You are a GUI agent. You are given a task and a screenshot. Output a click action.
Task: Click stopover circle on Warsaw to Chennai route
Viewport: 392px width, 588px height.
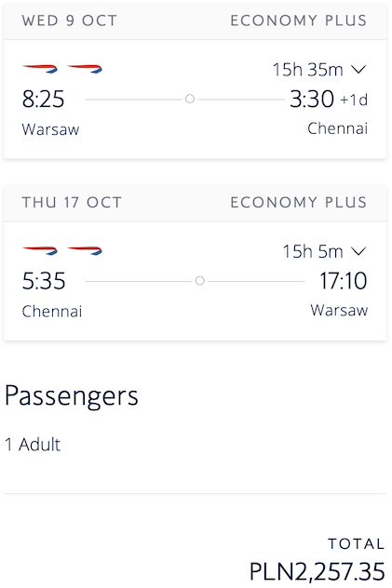click(190, 99)
